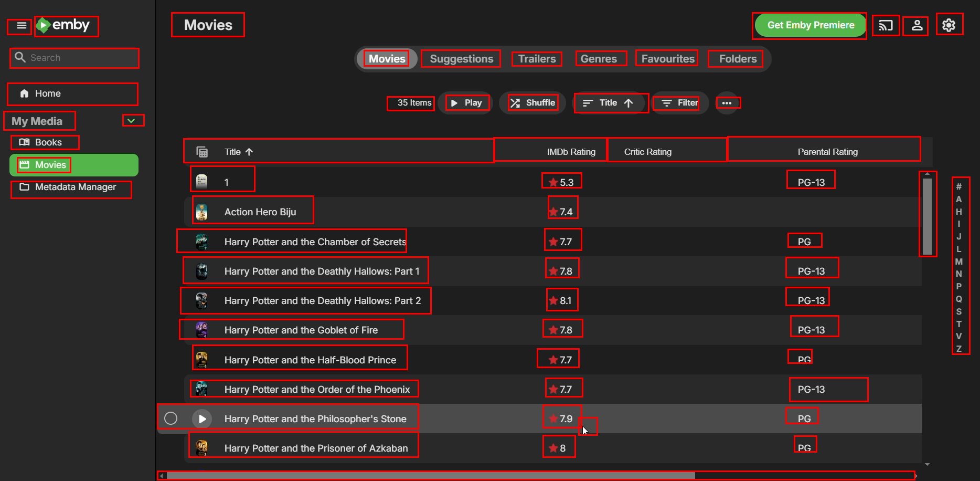Open the three-dots more options button
Viewport: 980px width, 481px height.
point(727,103)
